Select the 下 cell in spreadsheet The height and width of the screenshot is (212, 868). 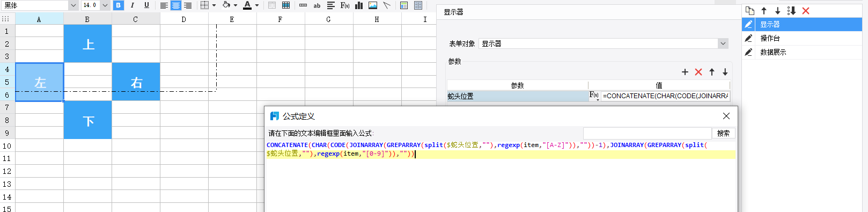pos(88,120)
